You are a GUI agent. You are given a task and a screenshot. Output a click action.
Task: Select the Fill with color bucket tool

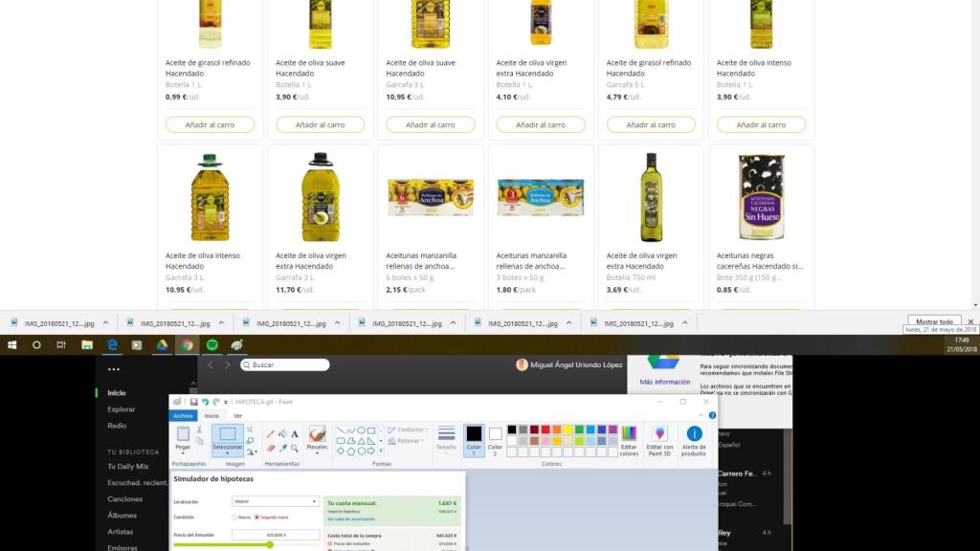point(282,434)
